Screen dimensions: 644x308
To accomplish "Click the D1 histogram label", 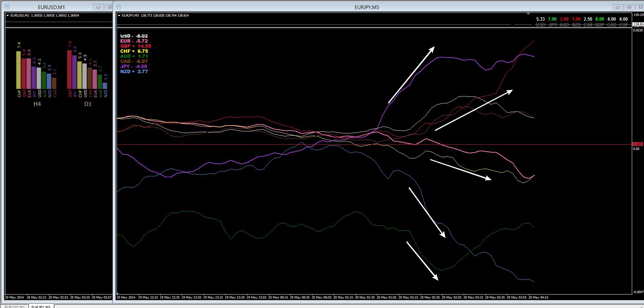I will (88, 104).
